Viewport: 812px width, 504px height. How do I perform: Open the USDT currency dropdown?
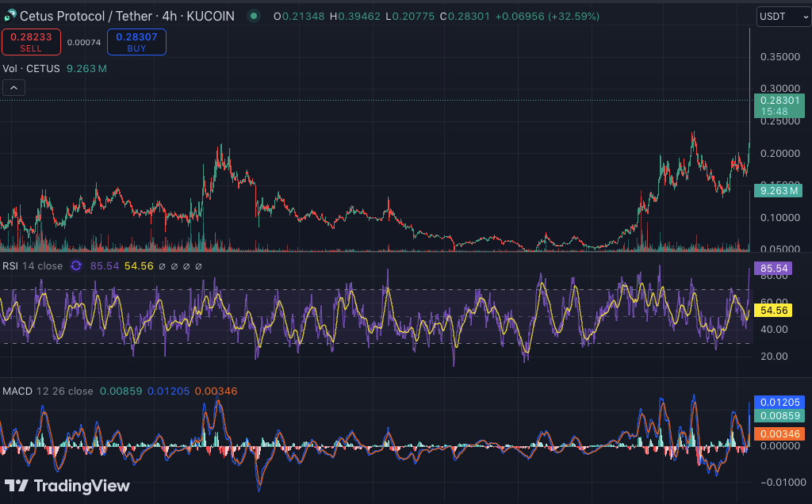point(783,17)
